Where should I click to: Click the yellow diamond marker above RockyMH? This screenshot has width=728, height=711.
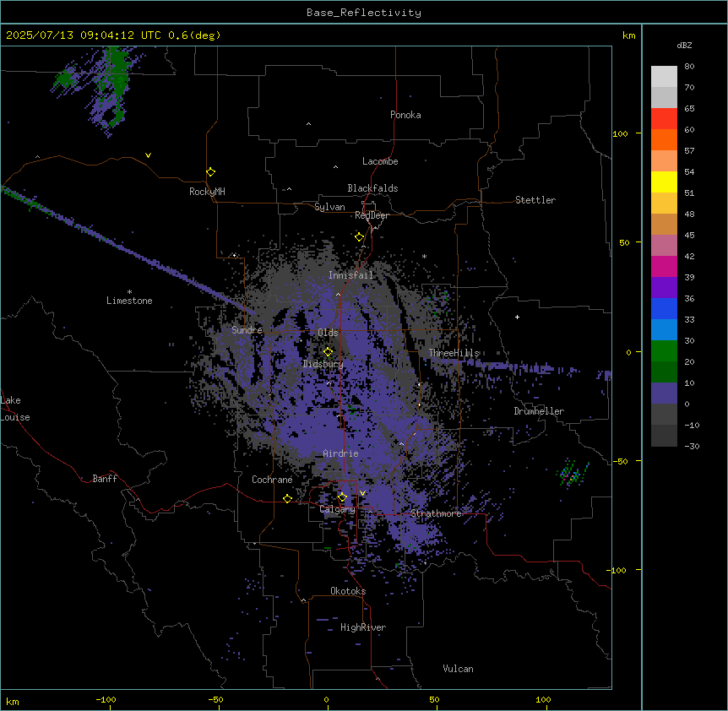[x=211, y=172]
